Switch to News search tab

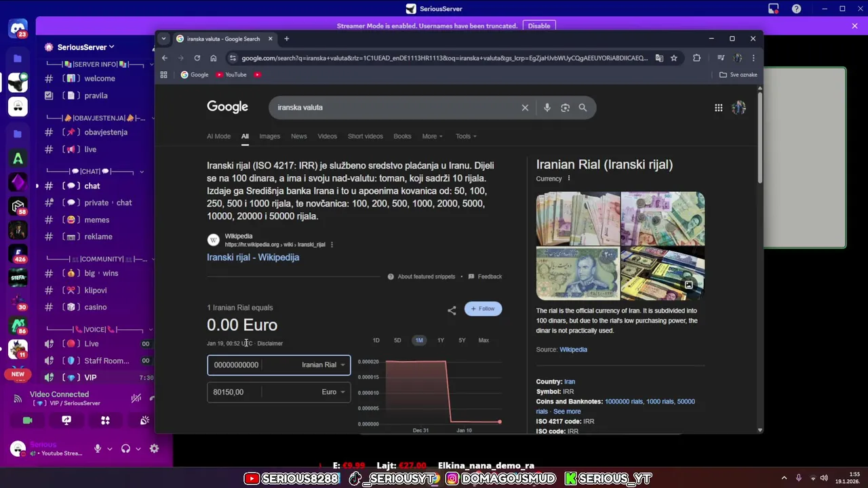click(x=299, y=136)
